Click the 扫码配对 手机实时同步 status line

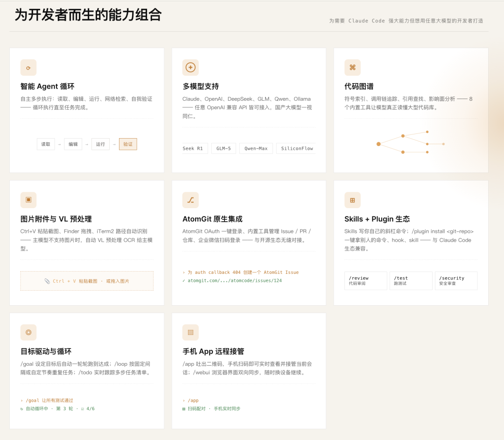coord(211,409)
